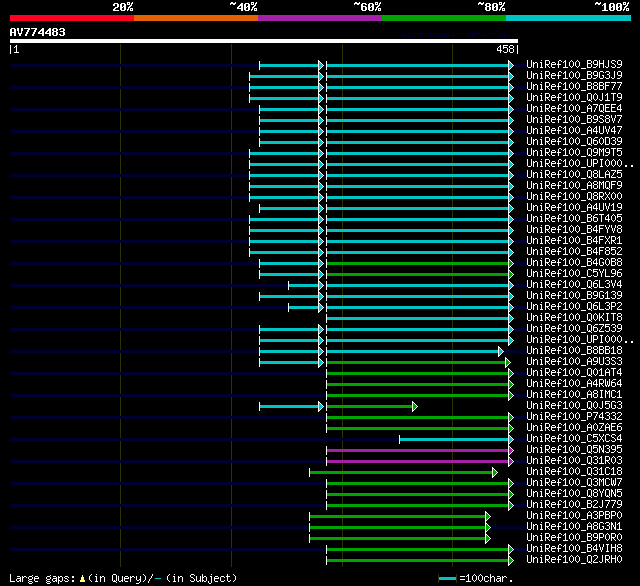The image size is (640, 586).
Task: Select the UniRef100_A4UV47 label
Action: [x=574, y=131]
